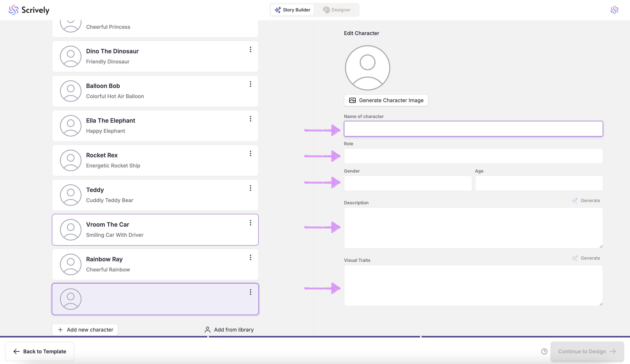
Task: Click Add from library link
Action: point(229,330)
